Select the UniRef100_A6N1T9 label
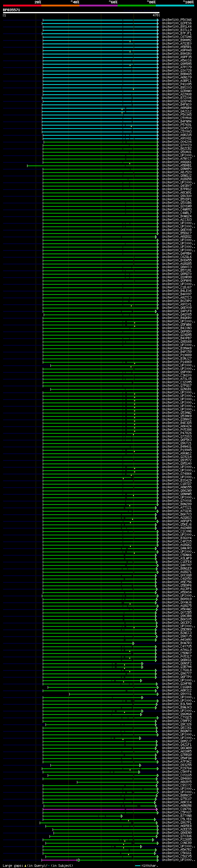This screenshot has height=868, width=197. pyautogui.click(x=177, y=78)
